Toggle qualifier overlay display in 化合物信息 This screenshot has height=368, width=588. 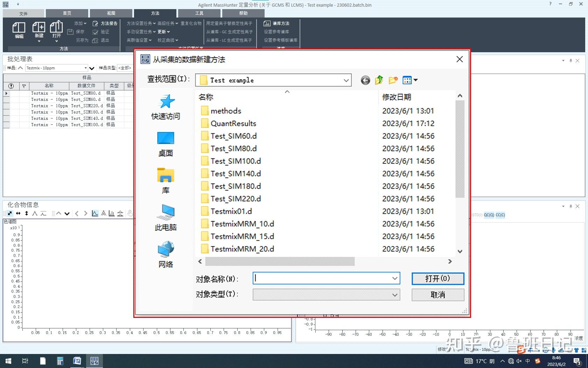pos(104,213)
